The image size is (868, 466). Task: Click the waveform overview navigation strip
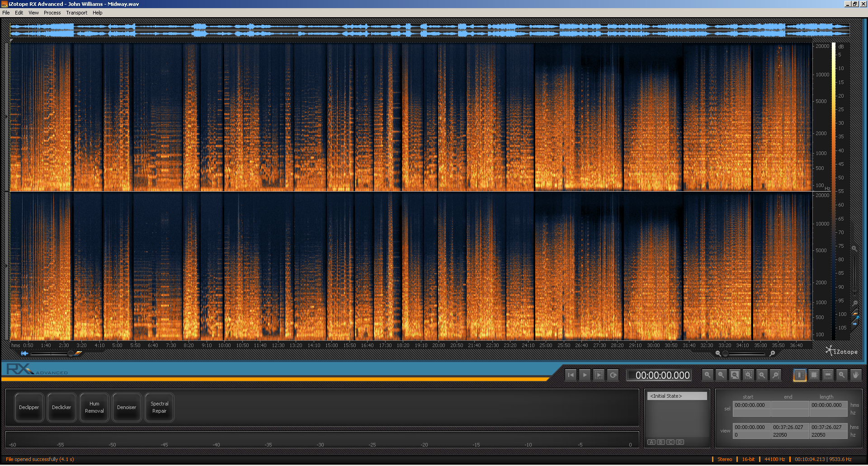pyautogui.click(x=430, y=30)
